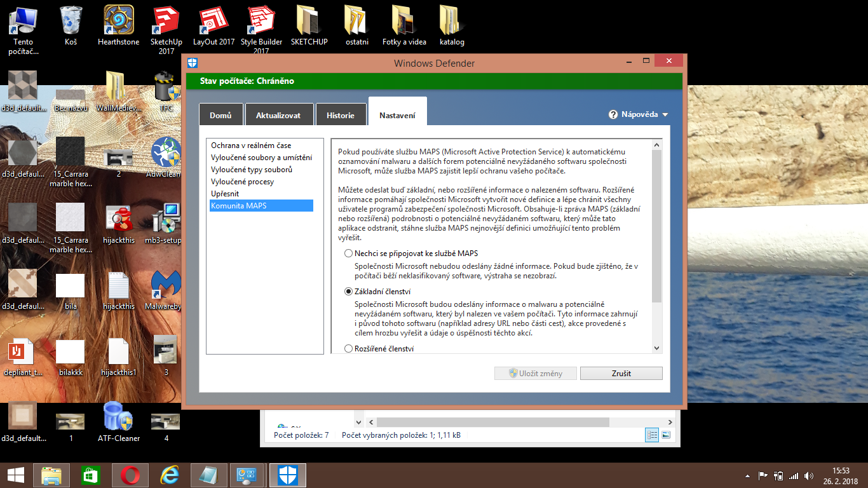Click the settings pane scroll-down arrow

point(657,348)
